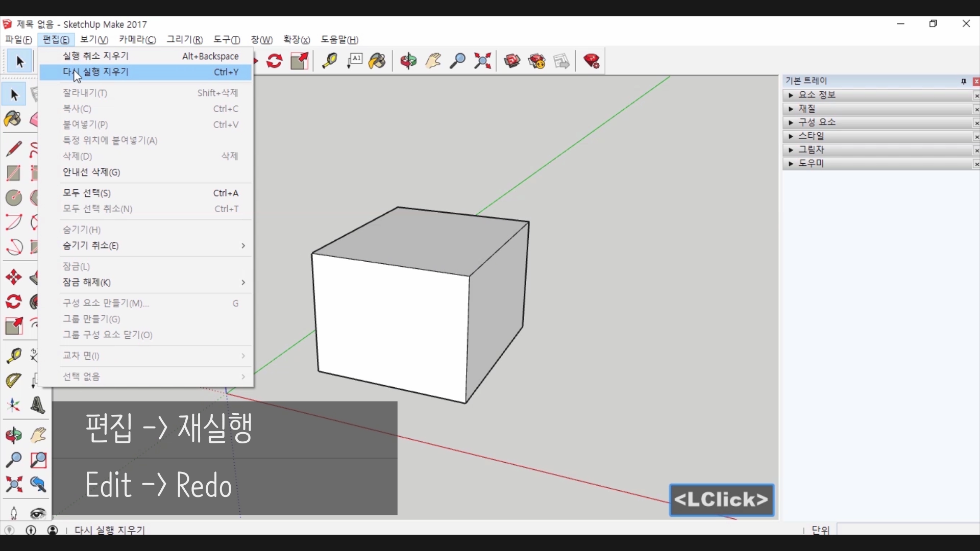Close the 재질 tray panel
Viewport: 980px width, 551px height.
click(x=976, y=110)
